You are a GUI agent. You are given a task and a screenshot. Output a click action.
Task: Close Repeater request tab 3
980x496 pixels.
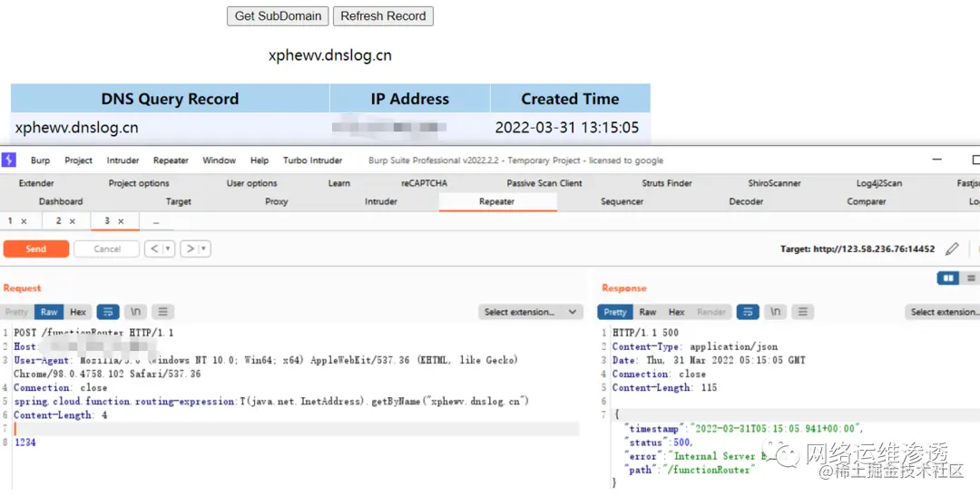tap(121, 221)
